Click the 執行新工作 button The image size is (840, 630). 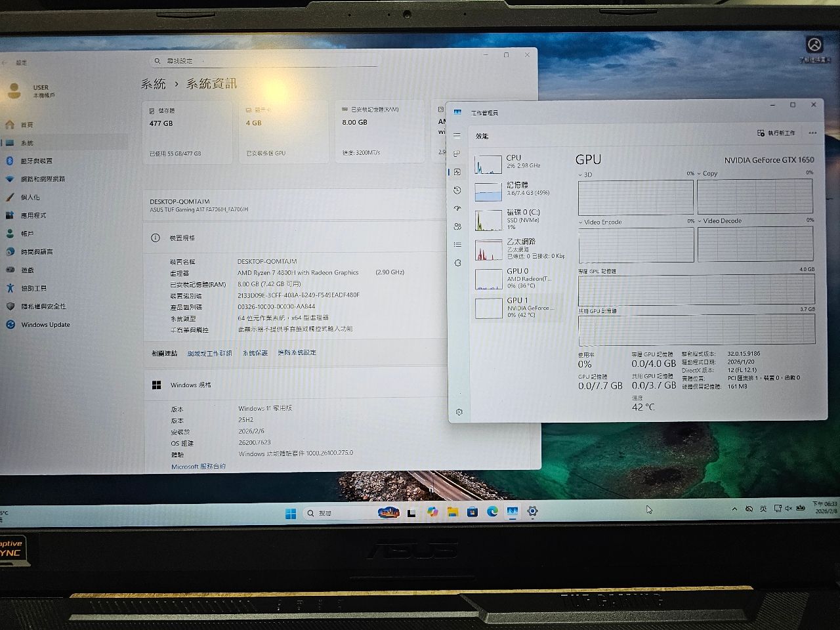(776, 133)
